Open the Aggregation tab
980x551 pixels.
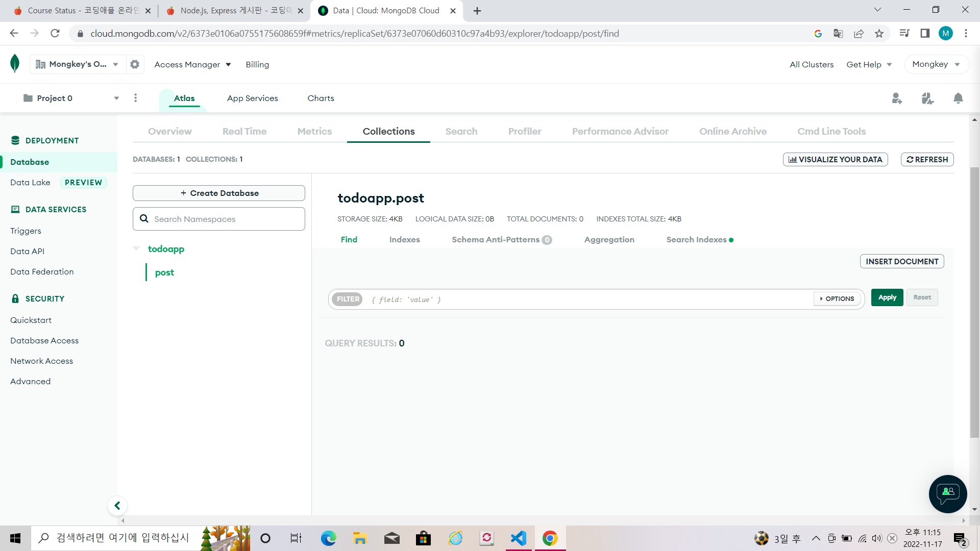tap(609, 239)
